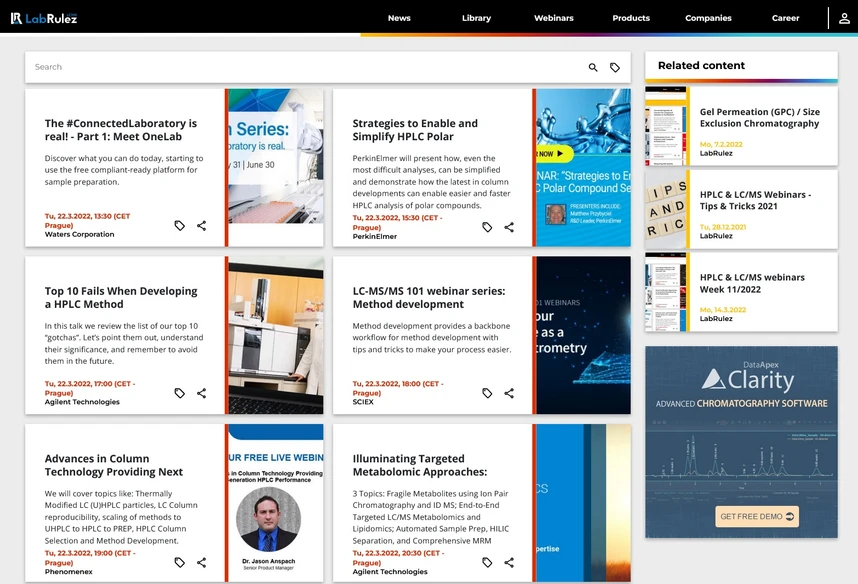Share the Strategies HPLC Polar card
858x584 pixels.
[509, 227]
